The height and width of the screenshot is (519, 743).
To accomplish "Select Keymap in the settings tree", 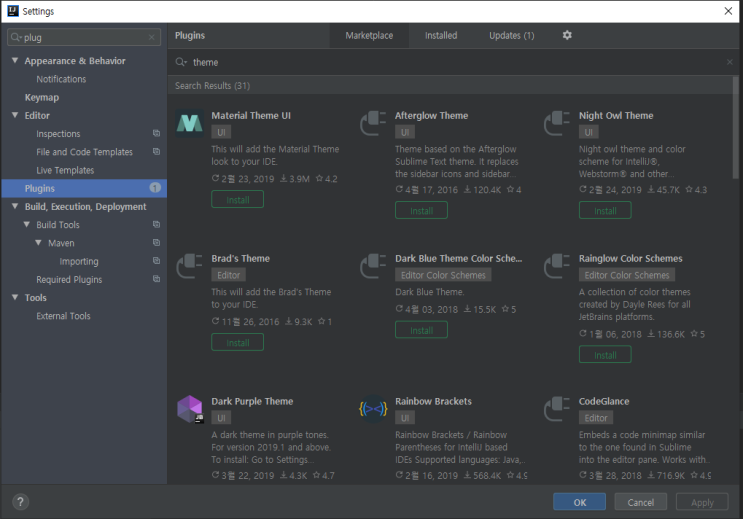I will tap(42, 97).
